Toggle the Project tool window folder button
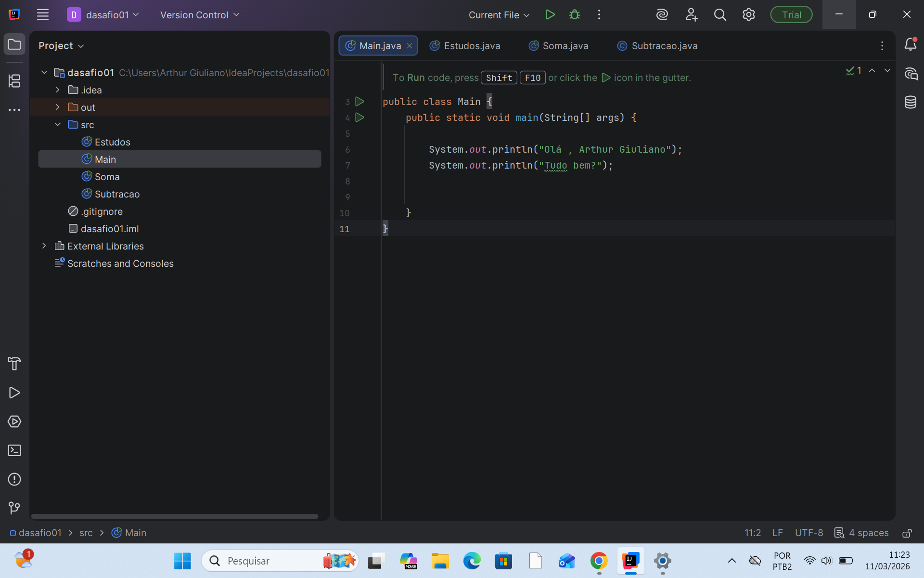Screen dimensions: 924x578 tap(14, 45)
